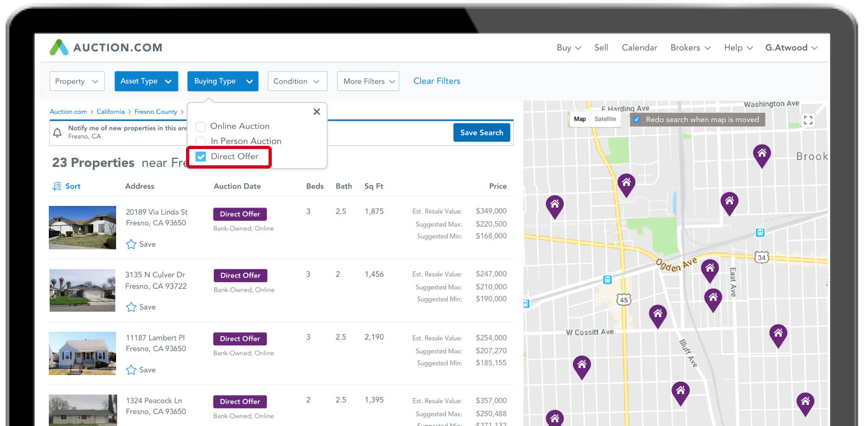
Task: Expand the Condition filter dropdown
Action: 297,81
